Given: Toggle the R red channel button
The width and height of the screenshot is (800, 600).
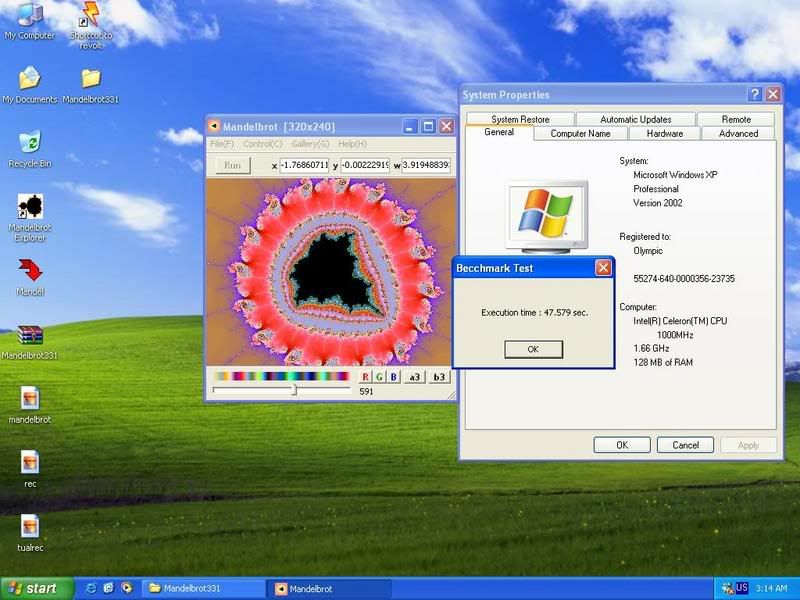Looking at the screenshot, I should coord(366,377).
